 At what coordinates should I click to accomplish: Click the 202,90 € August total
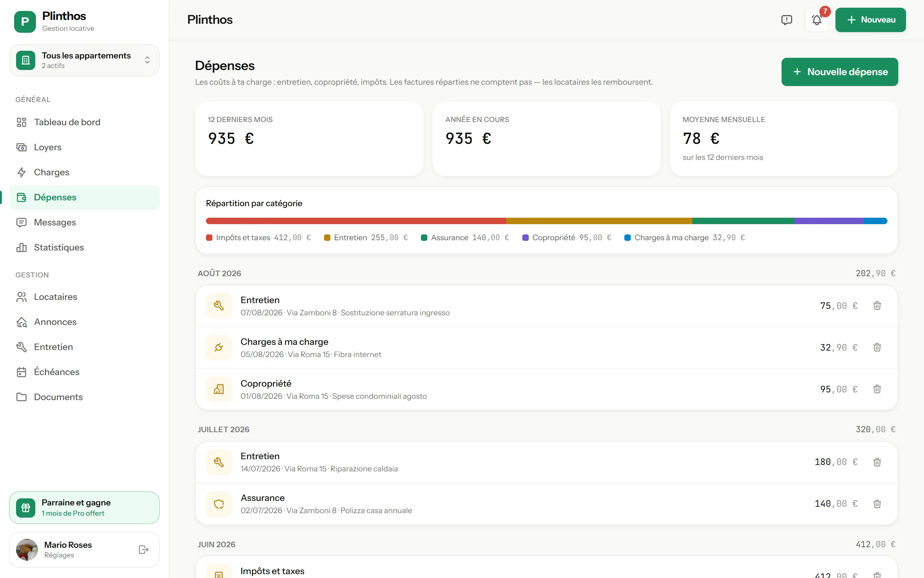click(x=876, y=273)
